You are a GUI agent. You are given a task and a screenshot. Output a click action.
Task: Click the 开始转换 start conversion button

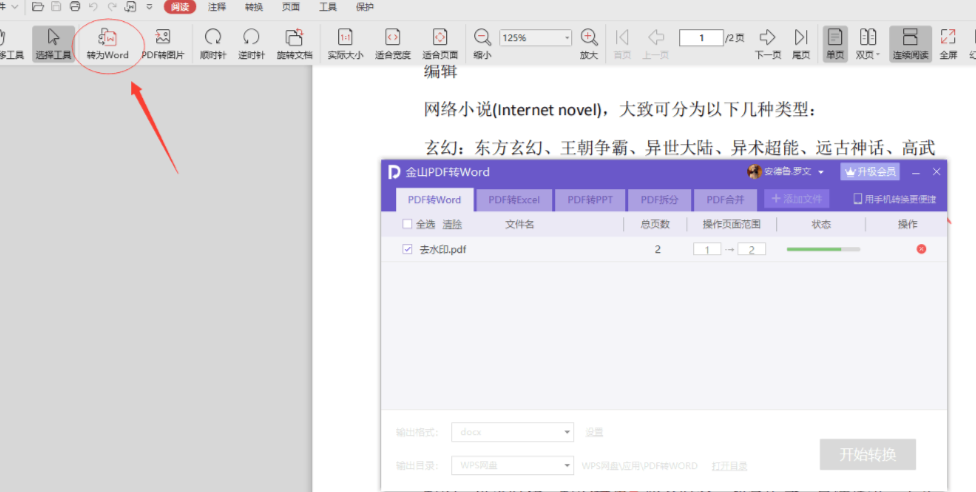tap(868, 454)
